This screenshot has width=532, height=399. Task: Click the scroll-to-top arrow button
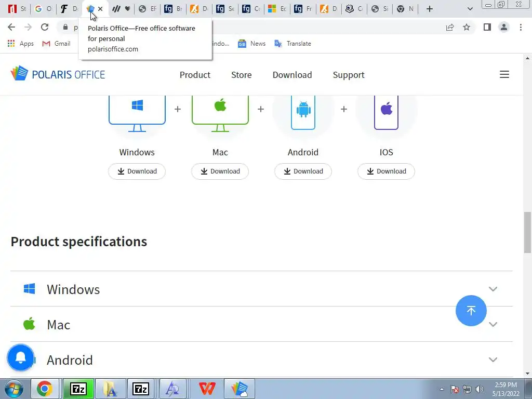tap(471, 311)
